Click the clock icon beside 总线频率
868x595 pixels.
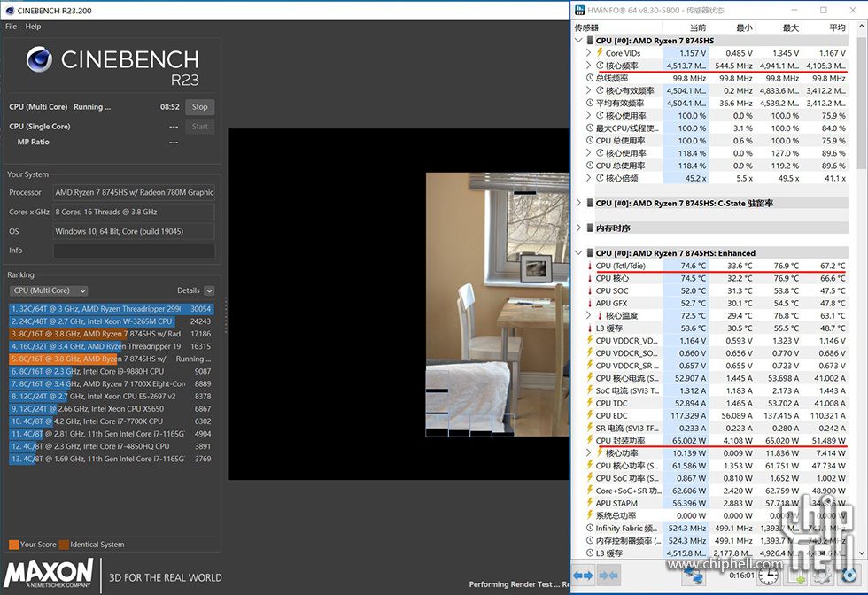[590, 78]
